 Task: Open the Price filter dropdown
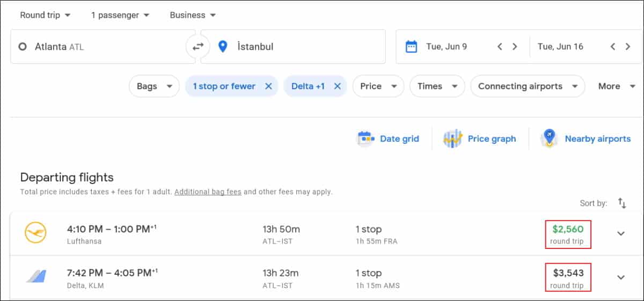pos(378,86)
